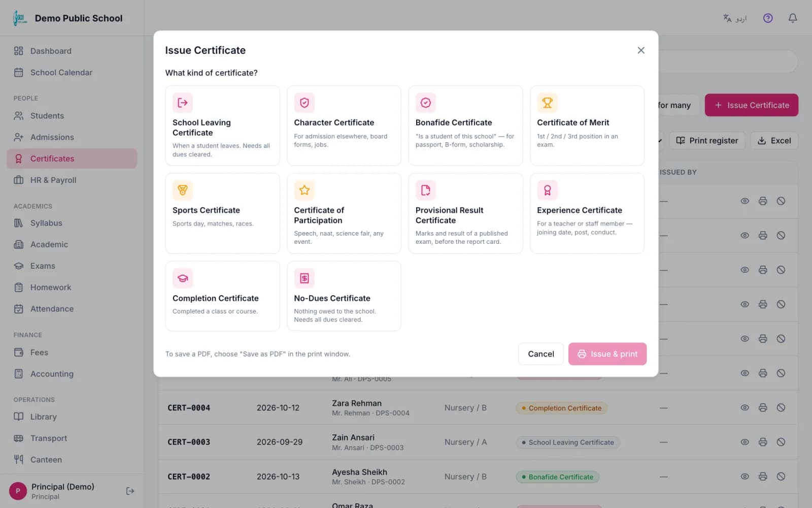Choose the No-Dues Certificate receipt icon

[304, 278]
